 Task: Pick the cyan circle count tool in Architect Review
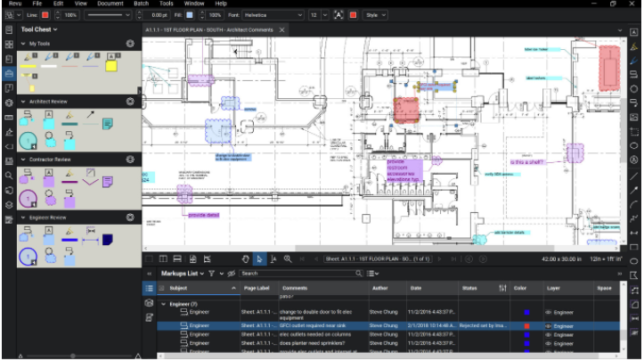[28, 141]
